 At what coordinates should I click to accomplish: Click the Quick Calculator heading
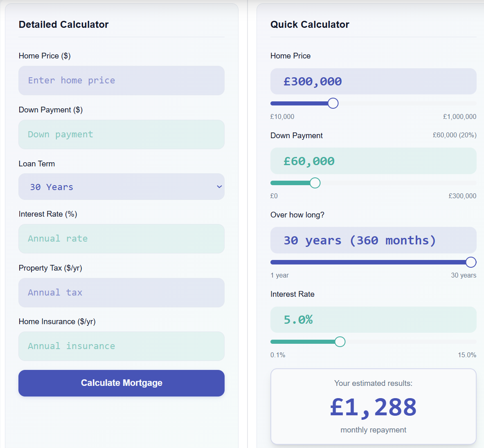pyautogui.click(x=310, y=25)
